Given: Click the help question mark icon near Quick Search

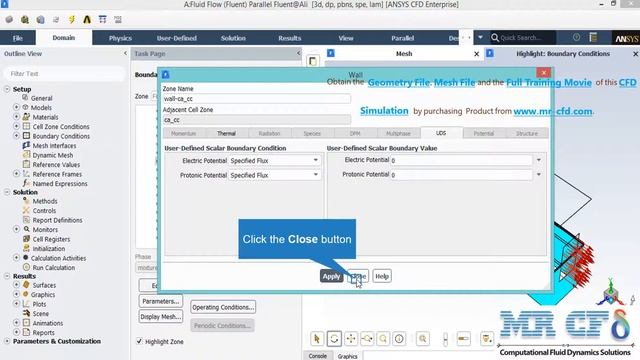Looking at the screenshot, I should [576, 37].
